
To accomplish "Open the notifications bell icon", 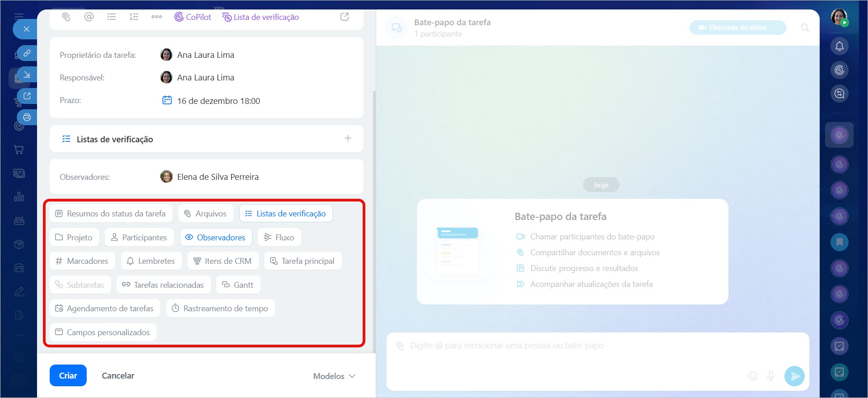I will 839,46.
